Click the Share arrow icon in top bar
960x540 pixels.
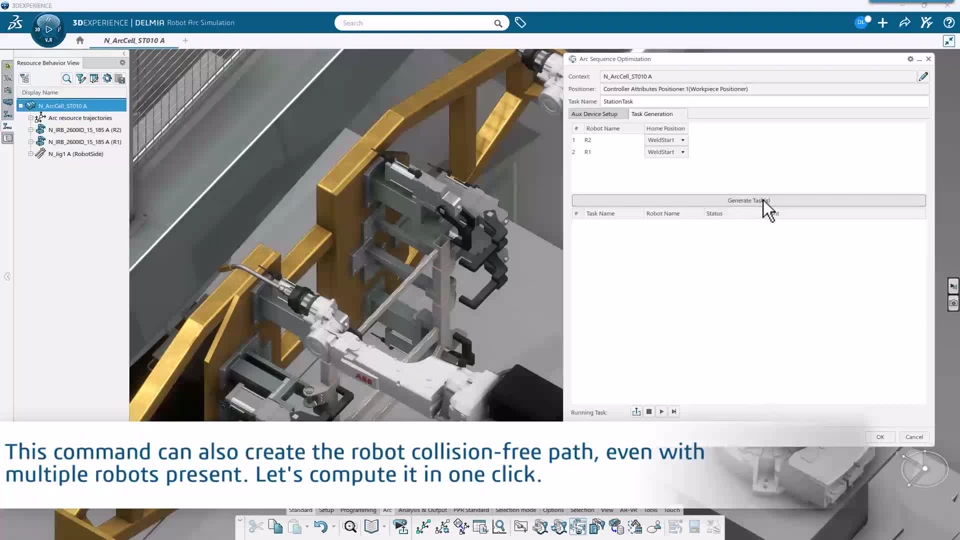tap(904, 23)
